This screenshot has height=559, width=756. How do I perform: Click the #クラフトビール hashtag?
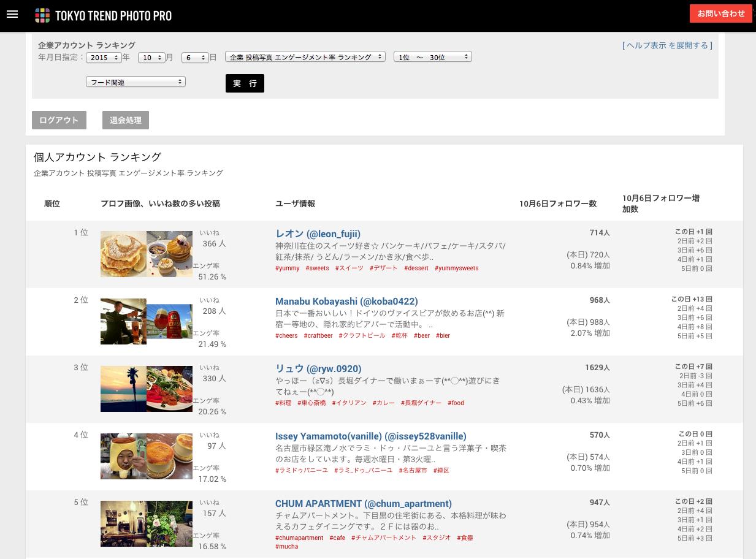(362, 336)
